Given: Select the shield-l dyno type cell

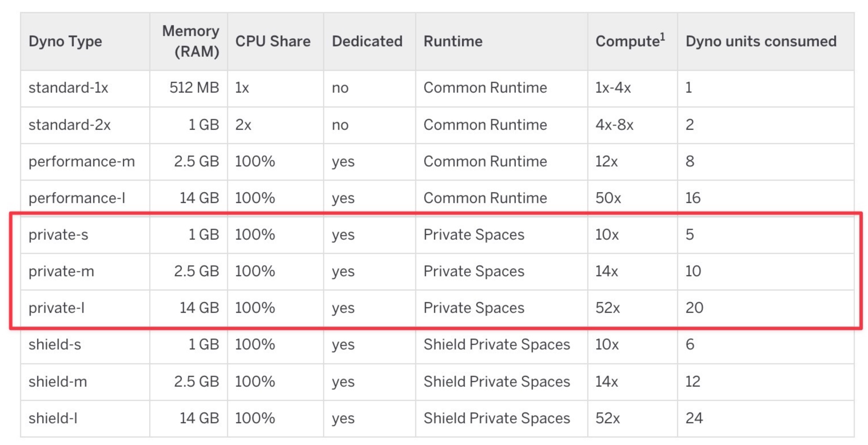Looking at the screenshot, I should point(53,418).
